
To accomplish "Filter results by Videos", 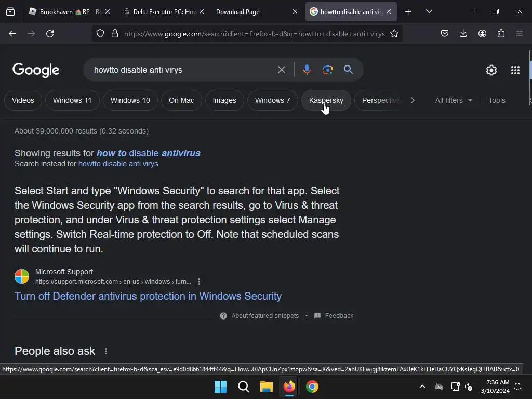I will pyautogui.click(x=23, y=100).
